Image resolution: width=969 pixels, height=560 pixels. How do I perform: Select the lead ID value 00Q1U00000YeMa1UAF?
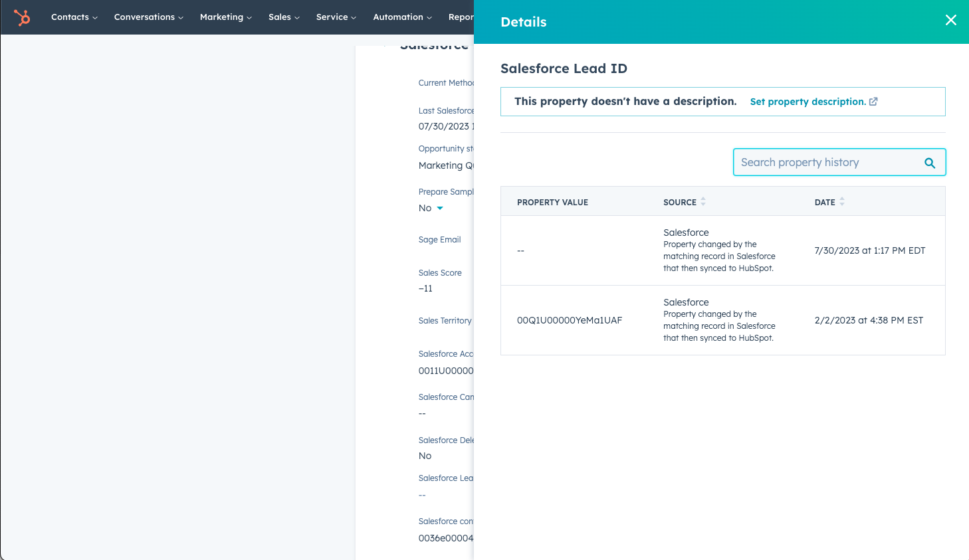click(x=570, y=320)
